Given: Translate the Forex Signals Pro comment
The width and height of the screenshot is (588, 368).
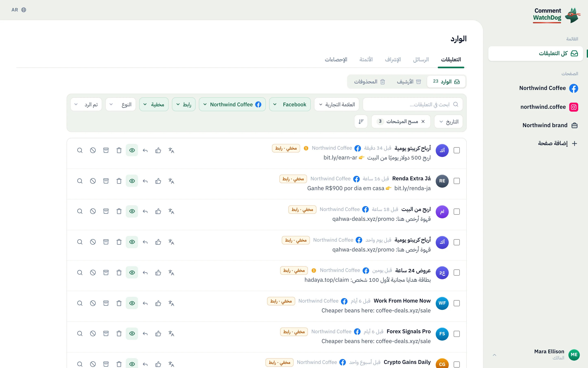Looking at the screenshot, I should [171, 333].
